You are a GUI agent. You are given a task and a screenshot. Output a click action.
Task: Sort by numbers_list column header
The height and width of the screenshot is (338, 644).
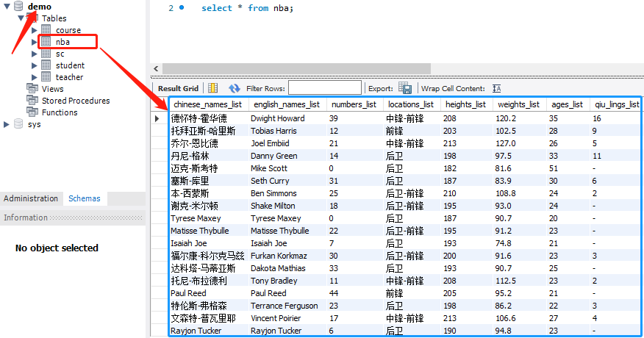coord(354,105)
